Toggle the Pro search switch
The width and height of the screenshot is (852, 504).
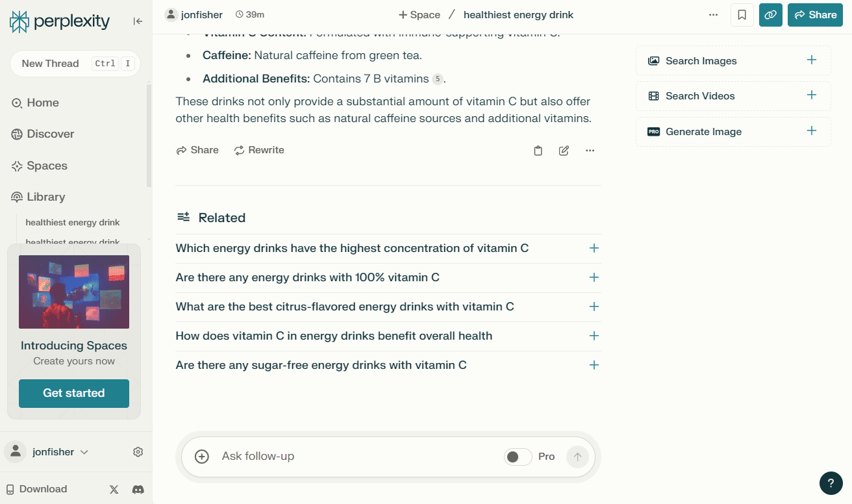pyautogui.click(x=518, y=457)
